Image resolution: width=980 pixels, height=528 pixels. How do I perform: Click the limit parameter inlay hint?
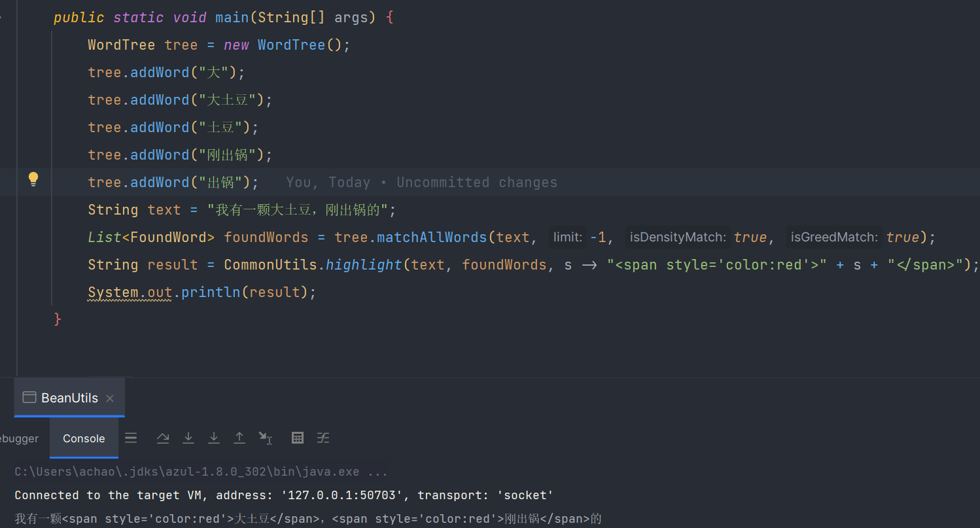[567, 238]
